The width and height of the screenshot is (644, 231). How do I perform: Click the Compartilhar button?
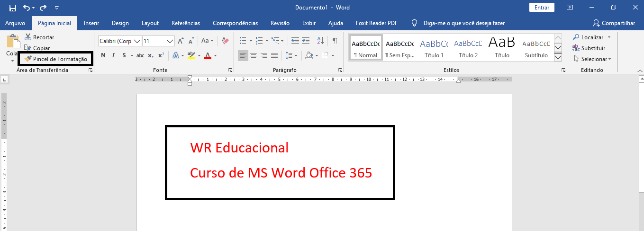point(614,23)
